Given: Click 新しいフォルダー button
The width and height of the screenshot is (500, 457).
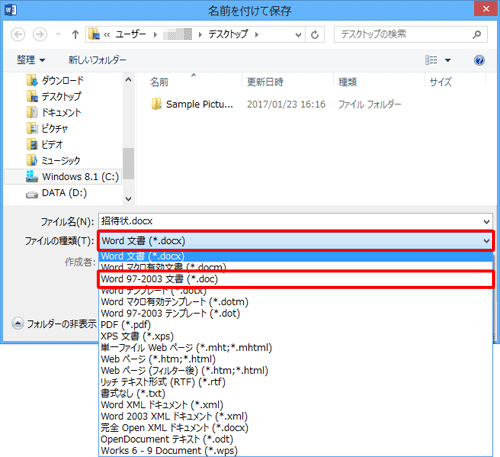Looking at the screenshot, I should pos(97,60).
